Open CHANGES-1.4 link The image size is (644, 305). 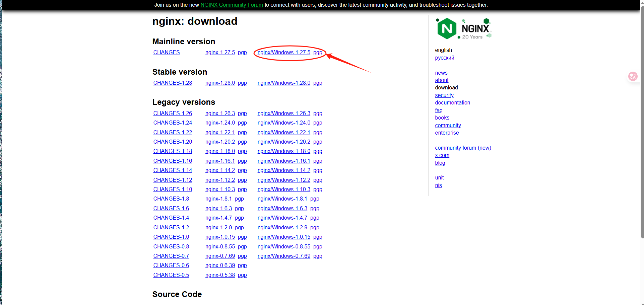[x=171, y=218]
